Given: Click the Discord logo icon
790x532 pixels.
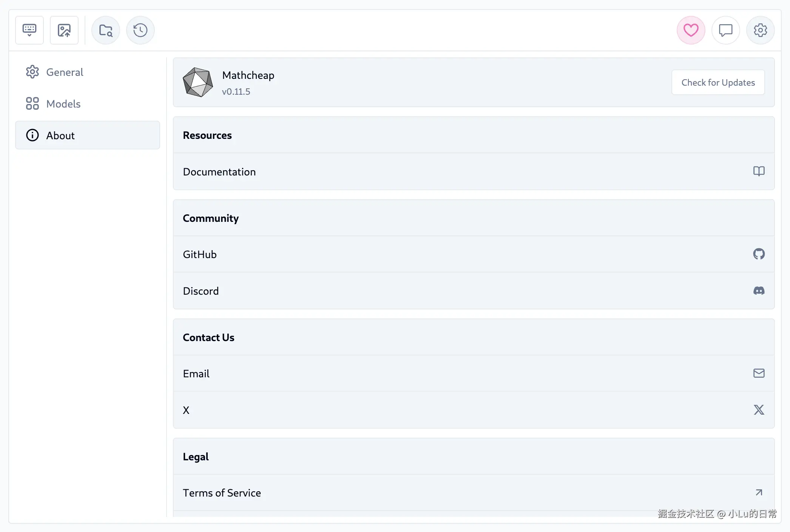Looking at the screenshot, I should tap(759, 291).
